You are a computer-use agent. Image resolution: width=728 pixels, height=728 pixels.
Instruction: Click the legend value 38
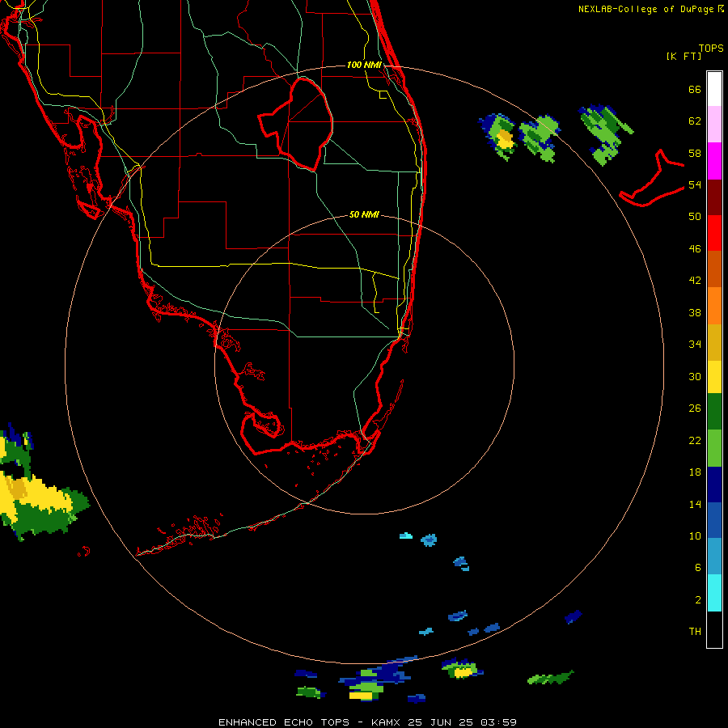pyautogui.click(x=695, y=312)
